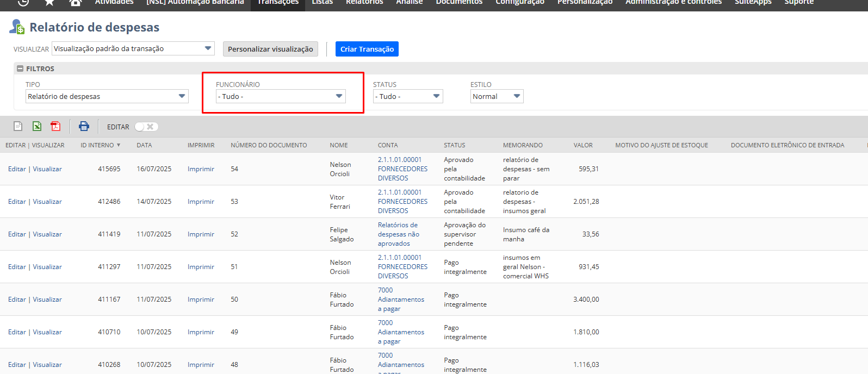Open the VISUALIZAR view selector dropdown

pos(133,48)
